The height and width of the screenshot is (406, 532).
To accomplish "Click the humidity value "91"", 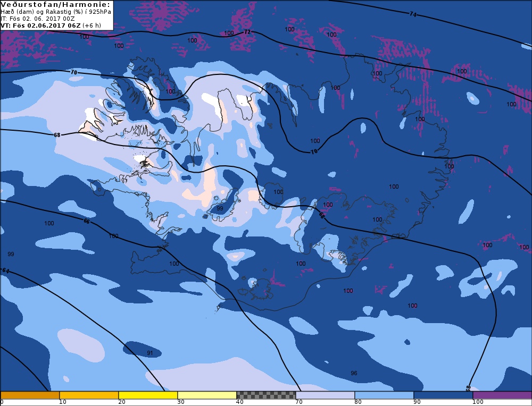I will coord(149,353).
